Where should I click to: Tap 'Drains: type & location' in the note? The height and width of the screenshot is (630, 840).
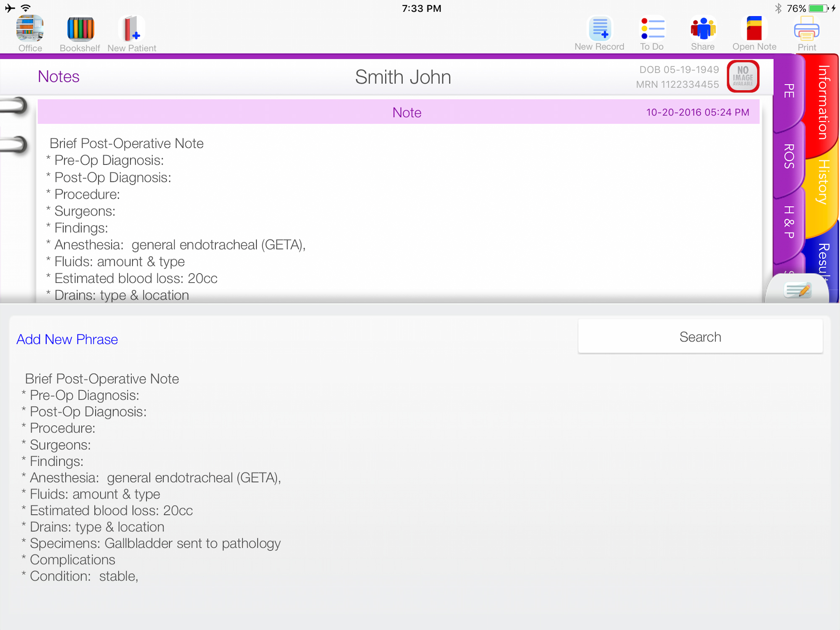[x=122, y=295]
